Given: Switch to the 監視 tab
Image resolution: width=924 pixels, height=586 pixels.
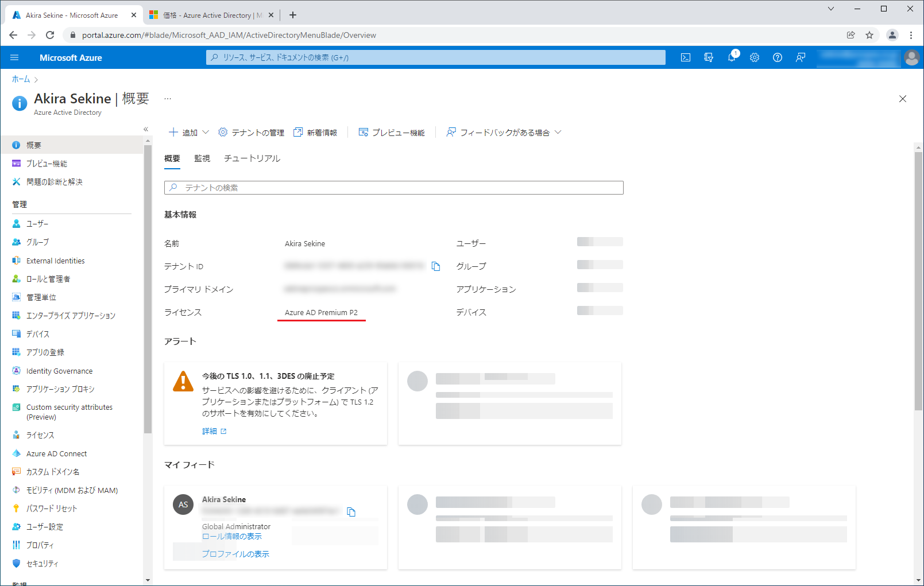Looking at the screenshot, I should (x=202, y=158).
